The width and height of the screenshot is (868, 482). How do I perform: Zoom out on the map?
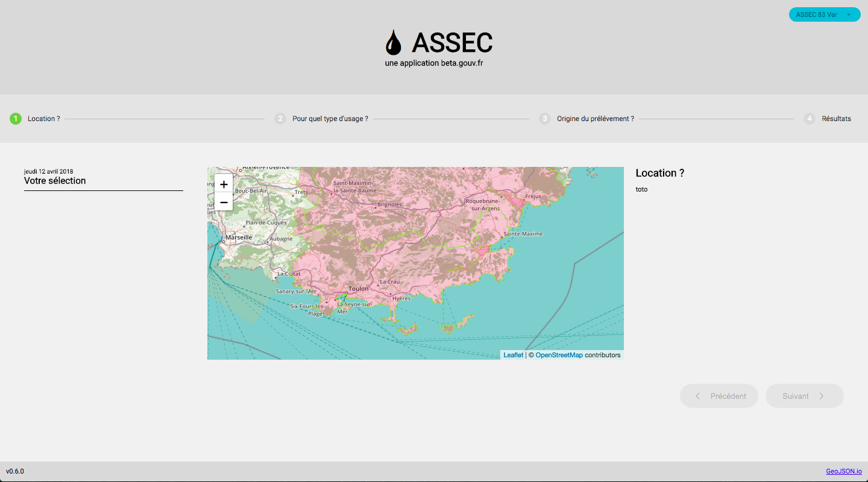[x=224, y=202]
